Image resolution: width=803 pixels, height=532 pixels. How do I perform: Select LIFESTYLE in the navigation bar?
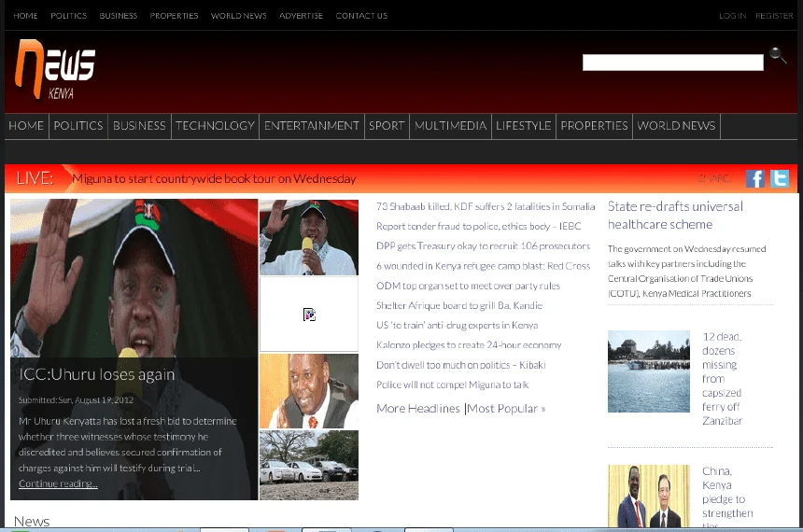pyautogui.click(x=523, y=126)
